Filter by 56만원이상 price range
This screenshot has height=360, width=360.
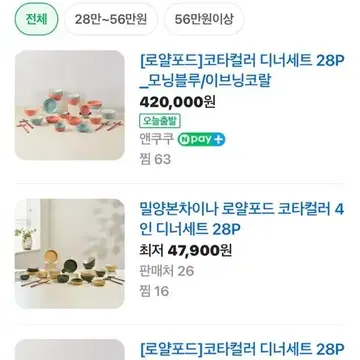[x=204, y=20]
